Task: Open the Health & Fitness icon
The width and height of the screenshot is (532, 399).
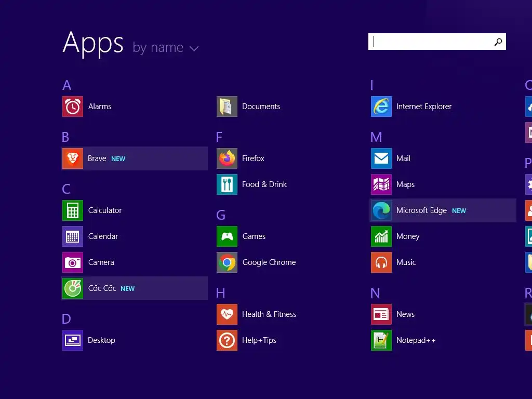Action: pos(227,314)
